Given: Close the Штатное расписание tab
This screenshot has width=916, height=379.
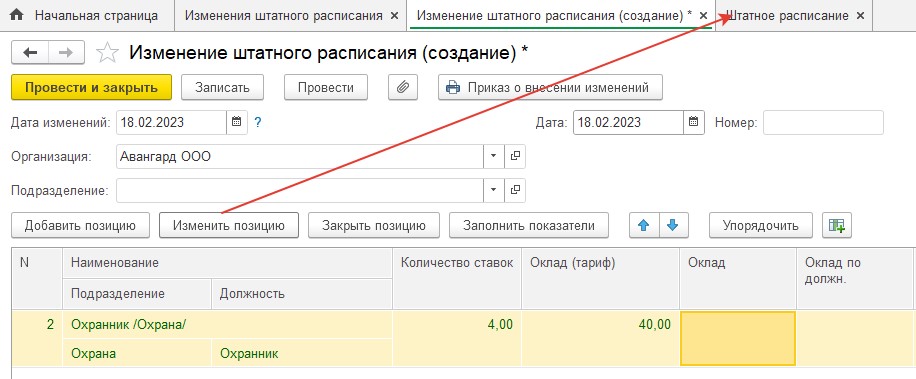Looking at the screenshot, I should coord(860,16).
